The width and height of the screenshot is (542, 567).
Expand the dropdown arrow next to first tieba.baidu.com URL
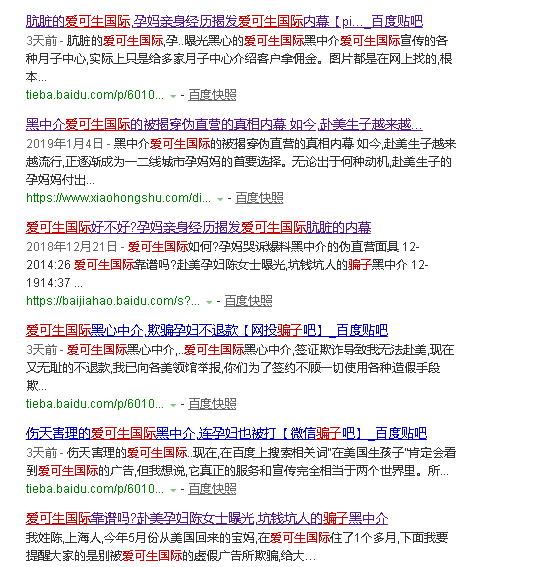(x=173, y=96)
